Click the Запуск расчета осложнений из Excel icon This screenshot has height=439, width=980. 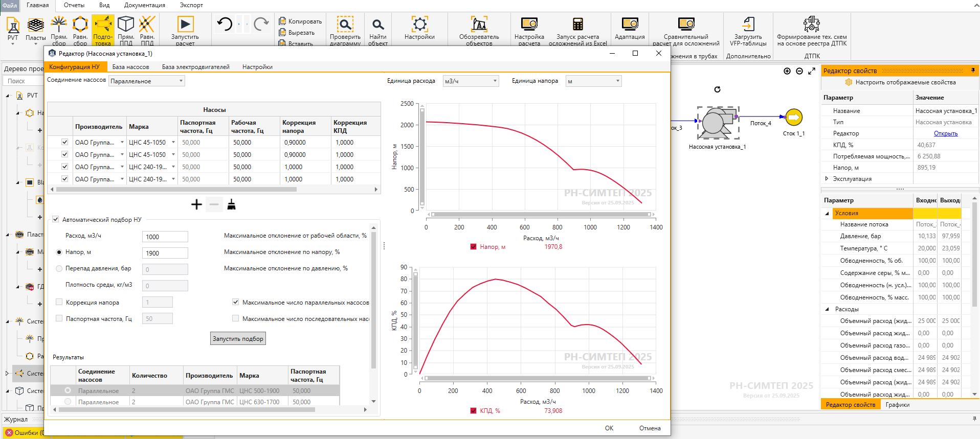(x=577, y=25)
